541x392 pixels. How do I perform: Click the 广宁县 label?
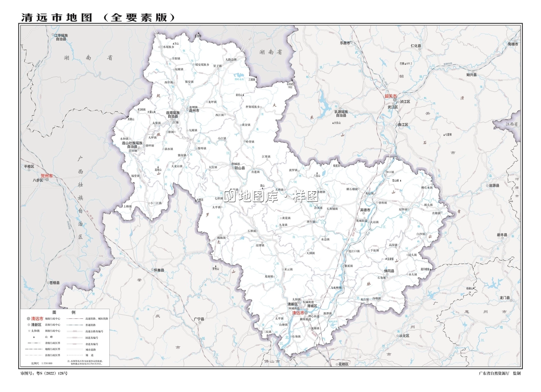(x=199, y=319)
